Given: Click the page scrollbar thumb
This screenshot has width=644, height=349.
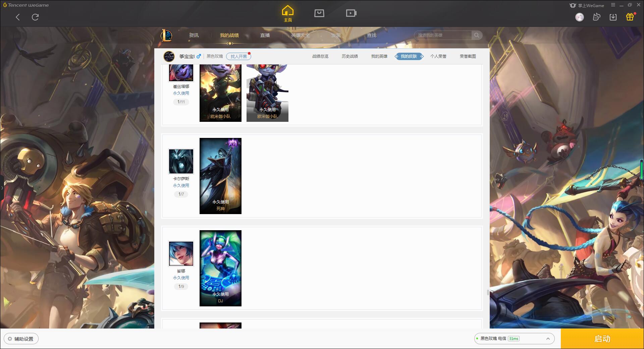Looking at the screenshot, I should pos(488,292).
